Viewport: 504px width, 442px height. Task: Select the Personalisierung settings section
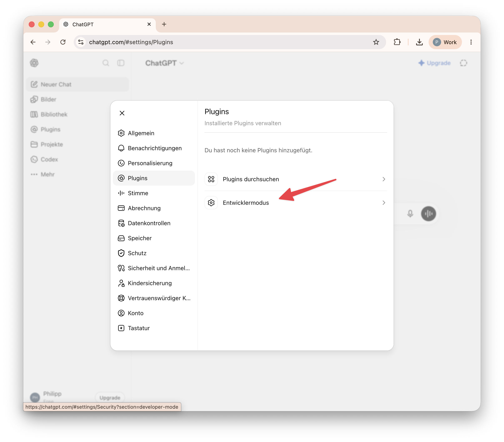point(154,163)
